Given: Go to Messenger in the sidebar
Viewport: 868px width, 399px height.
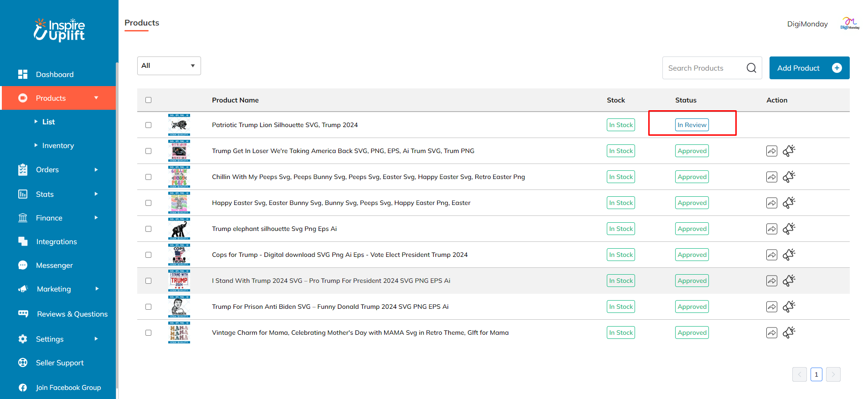Looking at the screenshot, I should [54, 265].
